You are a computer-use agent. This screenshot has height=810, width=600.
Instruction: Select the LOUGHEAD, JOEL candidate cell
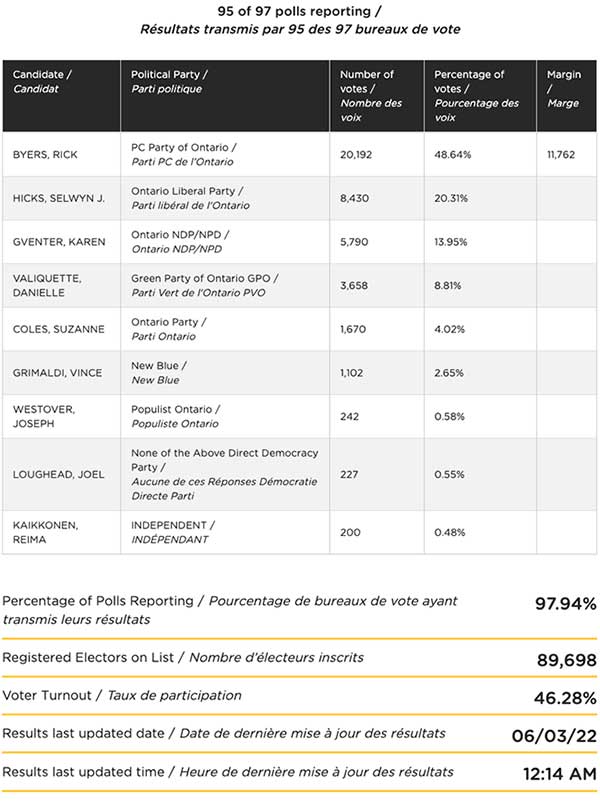pos(61,474)
